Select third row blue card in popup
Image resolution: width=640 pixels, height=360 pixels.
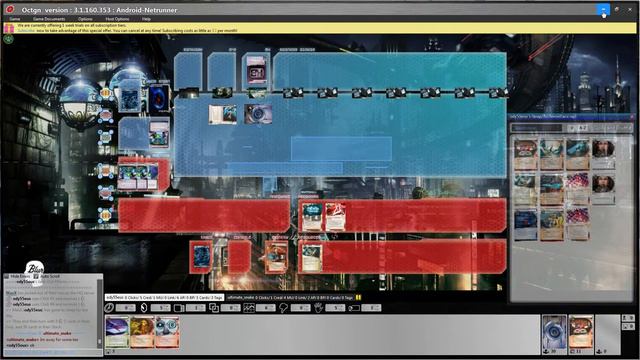click(526, 224)
